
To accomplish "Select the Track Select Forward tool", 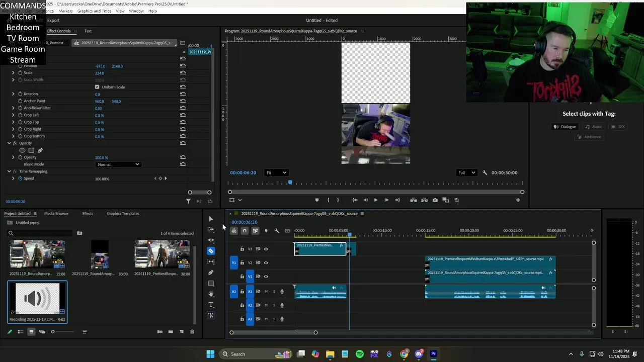I will click(x=211, y=229).
